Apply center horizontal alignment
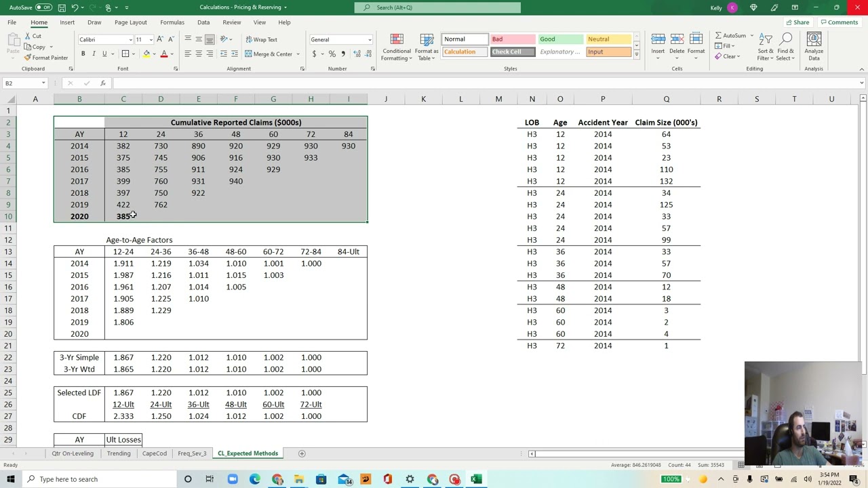Image resolution: width=868 pixels, height=488 pixels. tap(199, 54)
